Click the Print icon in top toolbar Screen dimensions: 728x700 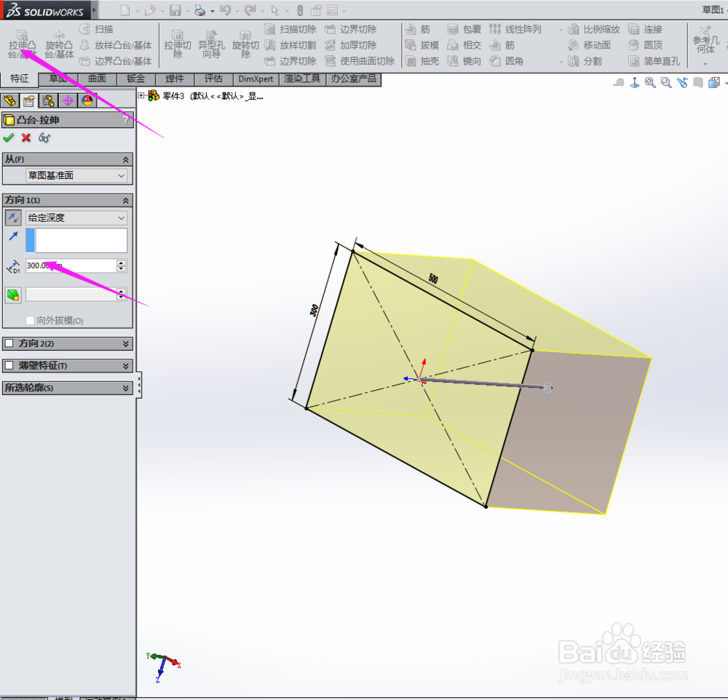pos(200,10)
